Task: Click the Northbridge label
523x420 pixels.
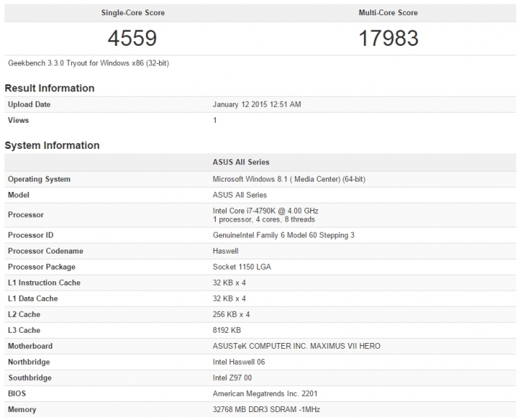Action: point(28,362)
